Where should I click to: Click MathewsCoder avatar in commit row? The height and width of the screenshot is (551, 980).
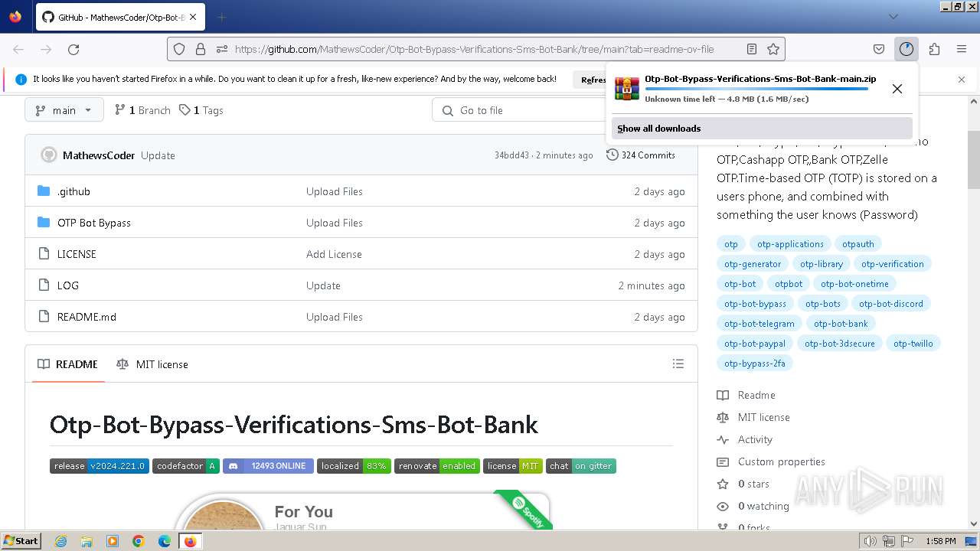coord(48,155)
